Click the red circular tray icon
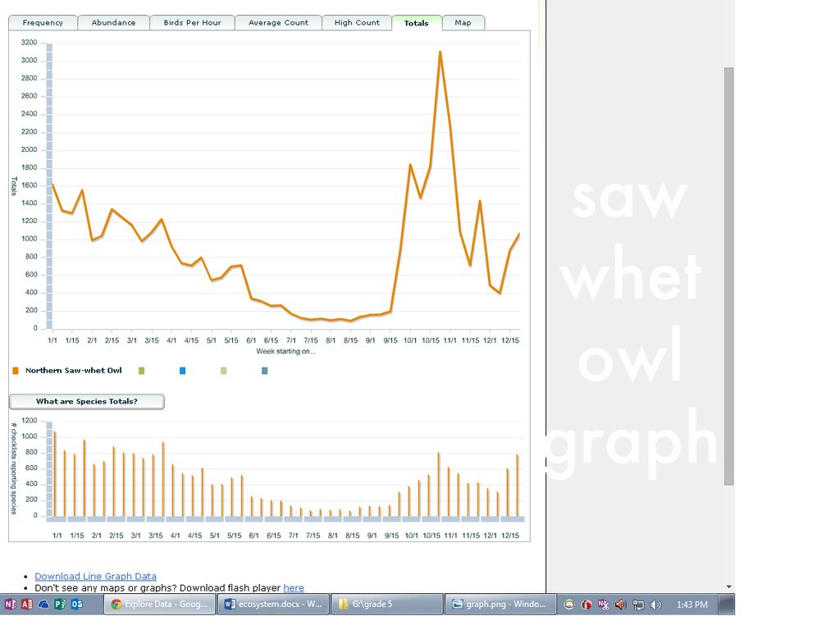840x630 pixels. pos(587,605)
